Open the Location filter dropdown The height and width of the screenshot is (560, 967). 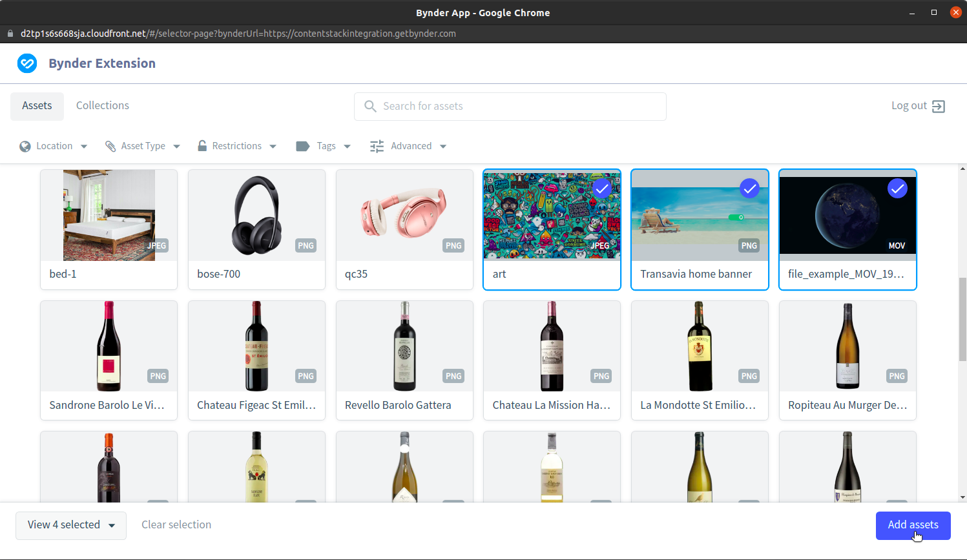pos(54,147)
